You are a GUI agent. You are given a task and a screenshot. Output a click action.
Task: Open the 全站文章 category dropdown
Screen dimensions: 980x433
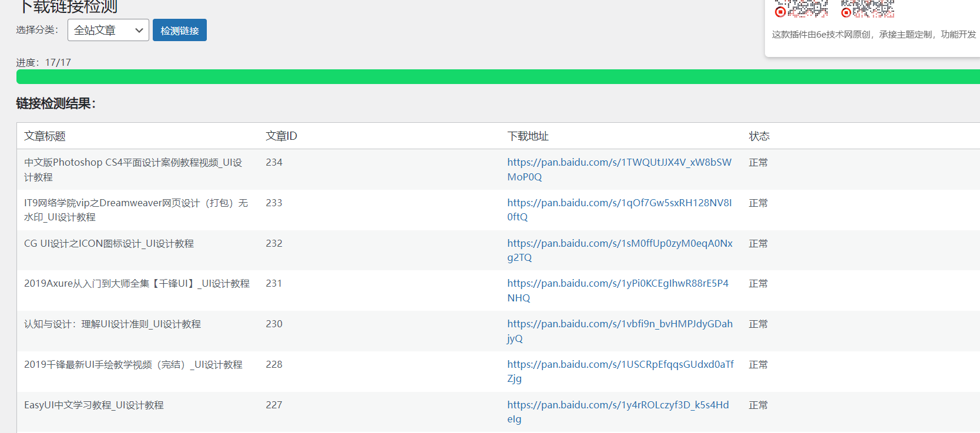tap(108, 31)
